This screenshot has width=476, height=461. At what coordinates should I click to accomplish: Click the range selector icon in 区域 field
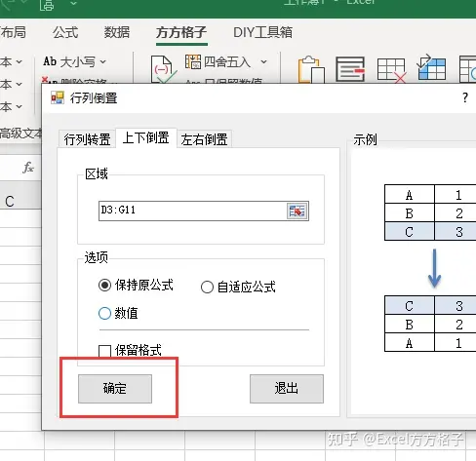coord(297,211)
